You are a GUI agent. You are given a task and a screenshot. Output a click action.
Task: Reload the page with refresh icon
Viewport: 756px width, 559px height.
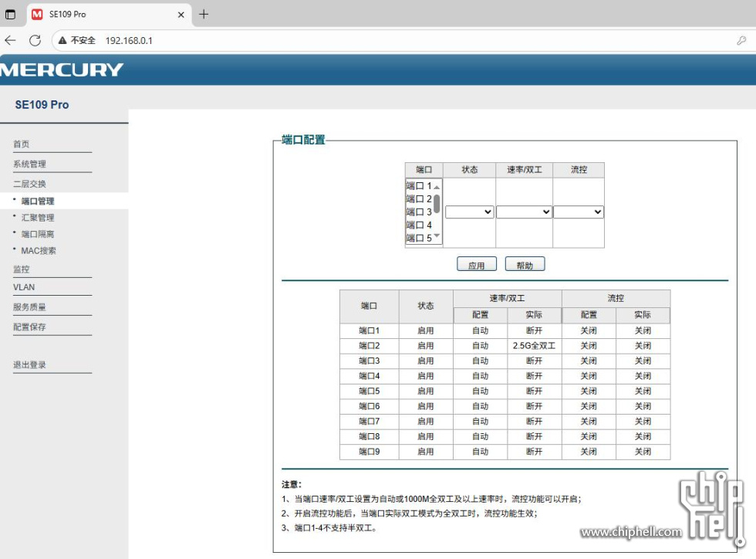coord(35,40)
